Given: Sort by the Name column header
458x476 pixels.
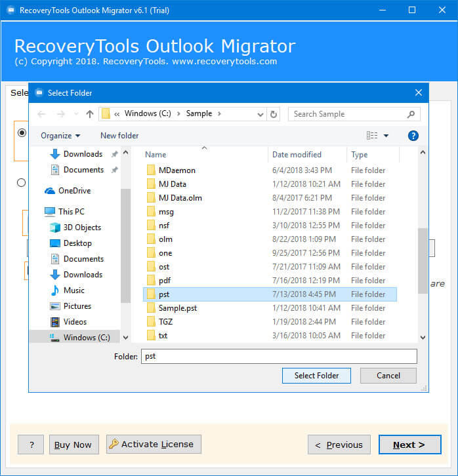Looking at the screenshot, I should [x=156, y=155].
